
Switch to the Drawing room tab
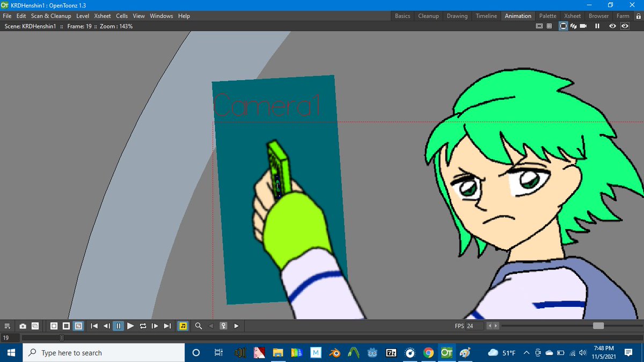pyautogui.click(x=457, y=16)
